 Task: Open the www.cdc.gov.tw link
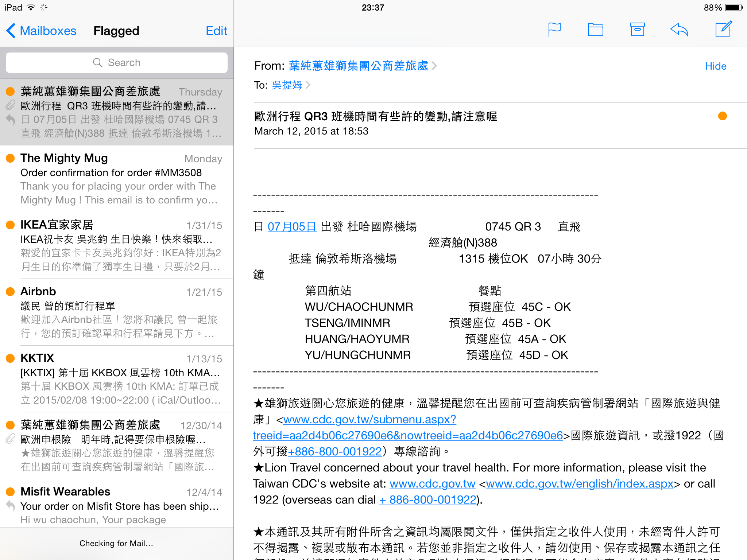[x=432, y=484]
